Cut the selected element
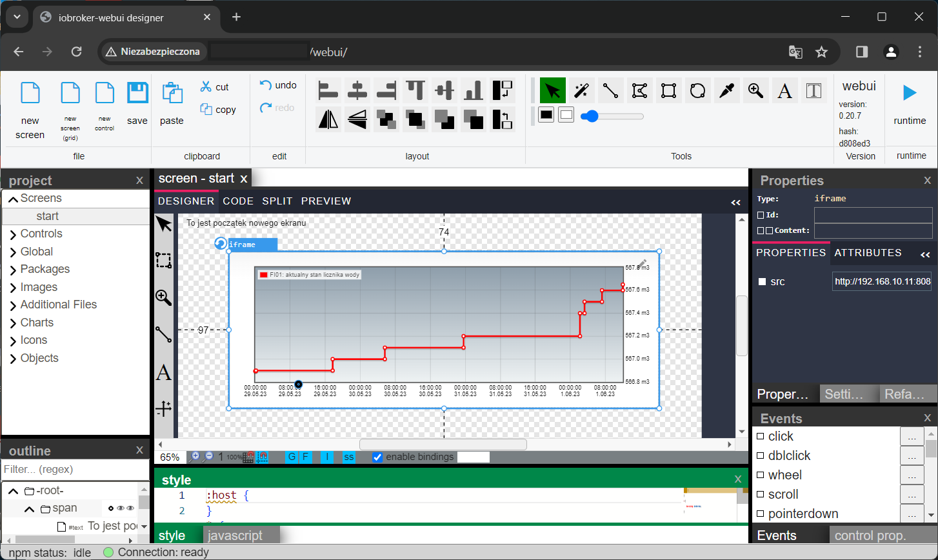 [215, 86]
